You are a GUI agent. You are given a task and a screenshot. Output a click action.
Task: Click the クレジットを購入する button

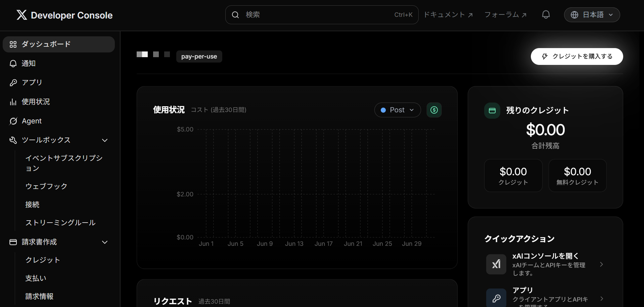(x=577, y=56)
